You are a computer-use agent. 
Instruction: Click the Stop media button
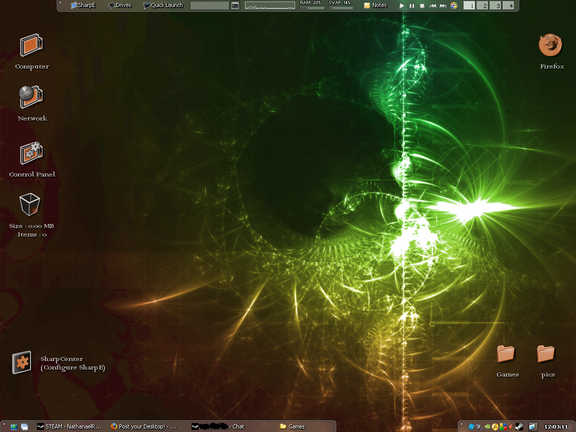422,6
